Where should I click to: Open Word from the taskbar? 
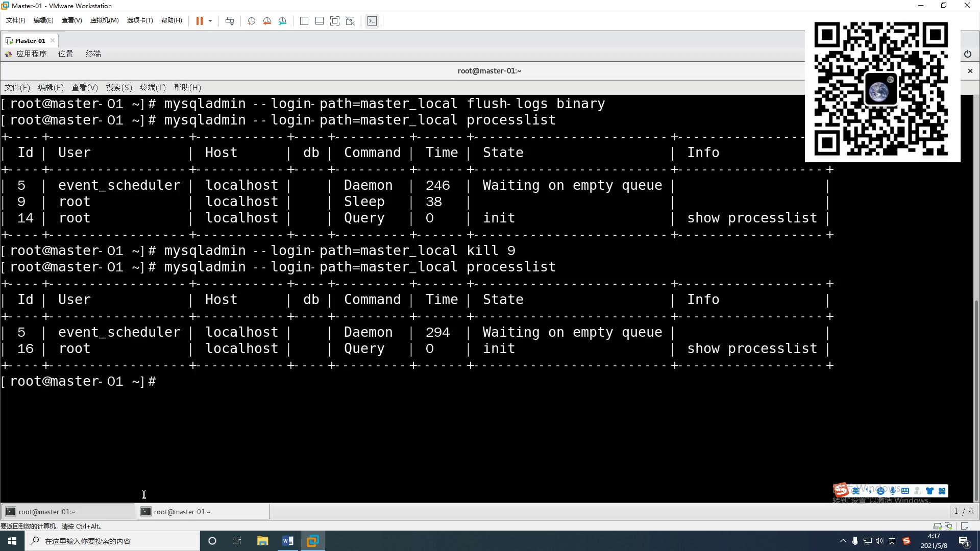tap(287, 541)
